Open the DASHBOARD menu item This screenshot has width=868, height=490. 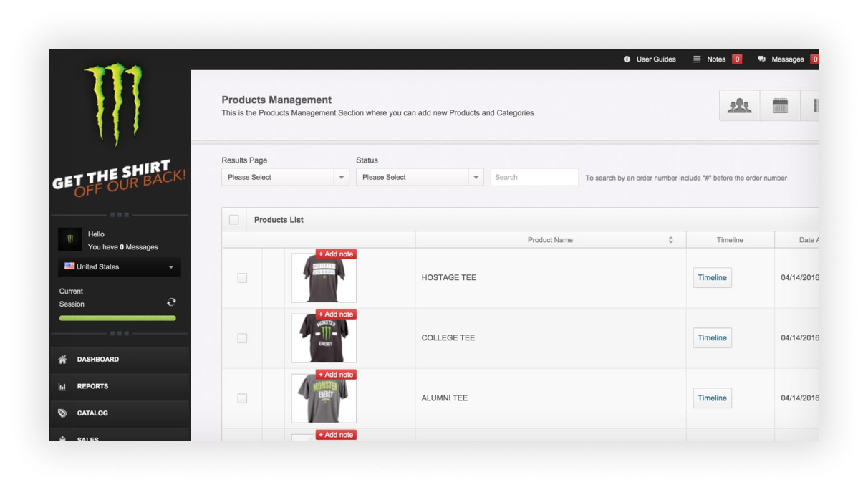point(119,360)
